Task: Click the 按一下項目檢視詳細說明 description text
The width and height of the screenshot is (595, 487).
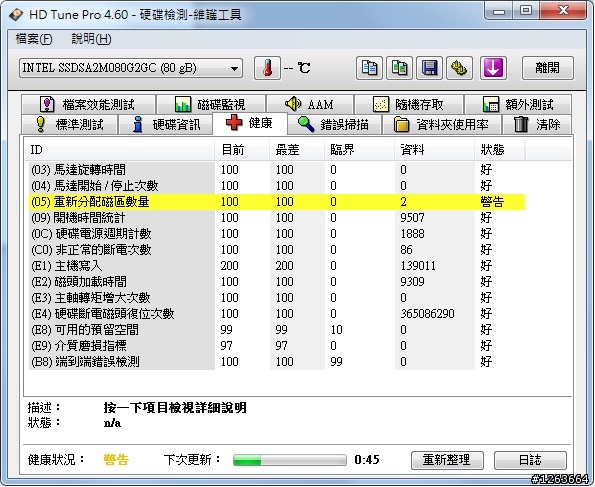Action: [175, 408]
